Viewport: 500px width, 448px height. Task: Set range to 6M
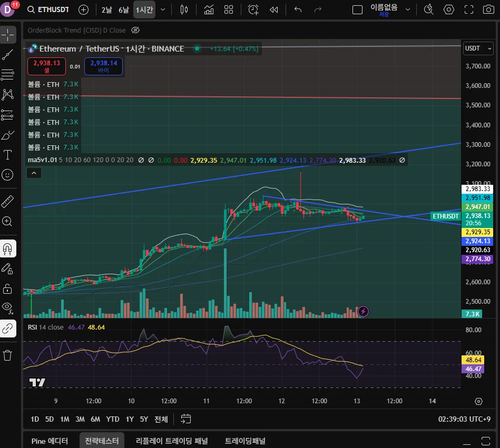[x=95, y=419]
